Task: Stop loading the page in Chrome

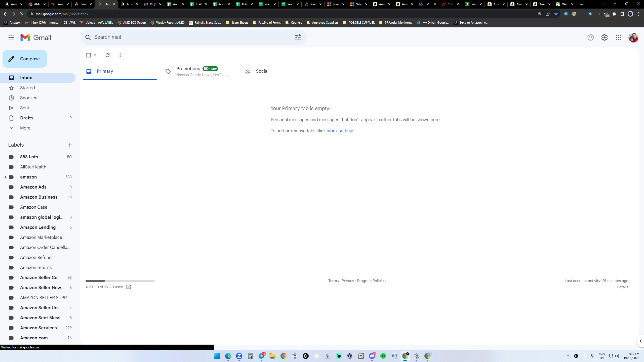Action: [x=22, y=14]
